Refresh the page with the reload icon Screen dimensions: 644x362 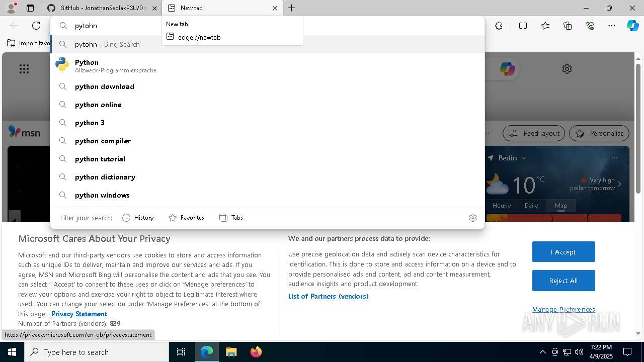(36, 26)
